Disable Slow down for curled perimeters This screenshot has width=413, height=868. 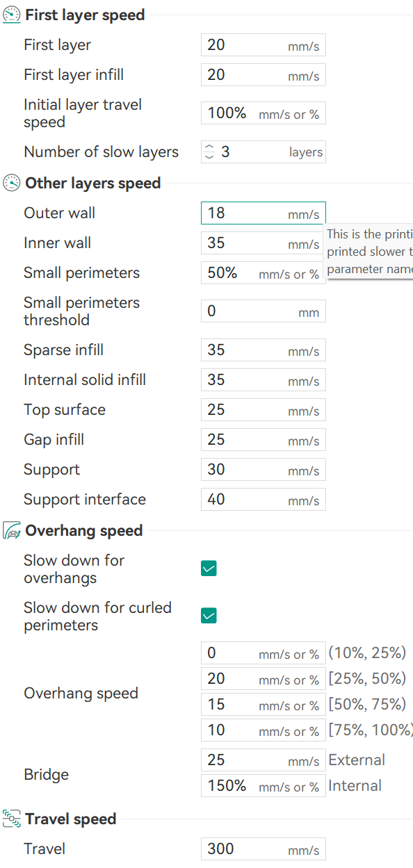click(209, 616)
